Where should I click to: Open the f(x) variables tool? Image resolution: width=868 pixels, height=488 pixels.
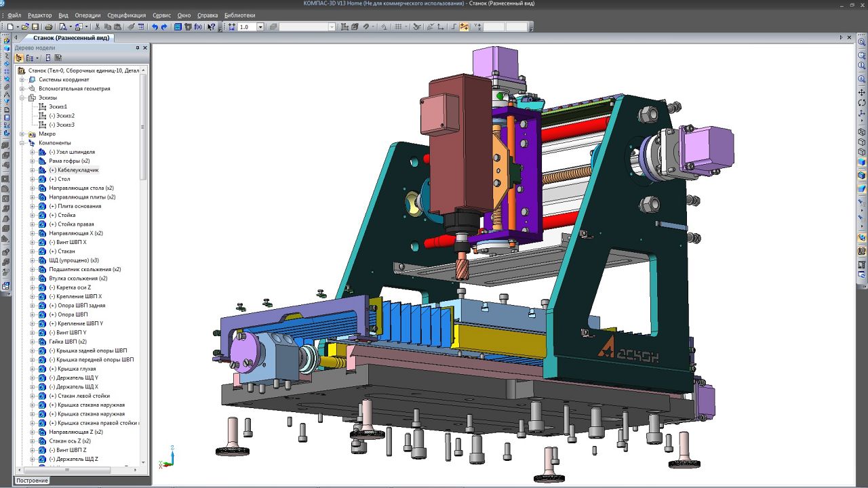click(198, 27)
